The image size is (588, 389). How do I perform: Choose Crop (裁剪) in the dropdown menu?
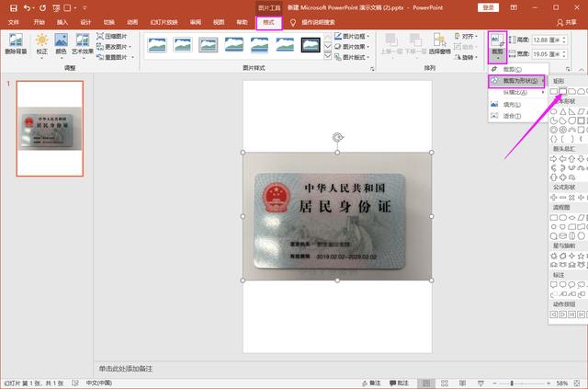click(x=516, y=69)
